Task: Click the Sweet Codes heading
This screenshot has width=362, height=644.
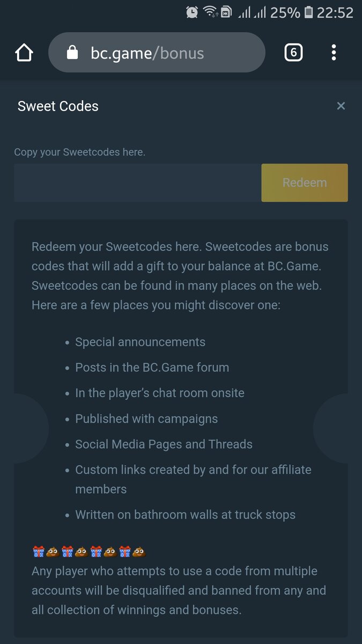Action: click(58, 106)
